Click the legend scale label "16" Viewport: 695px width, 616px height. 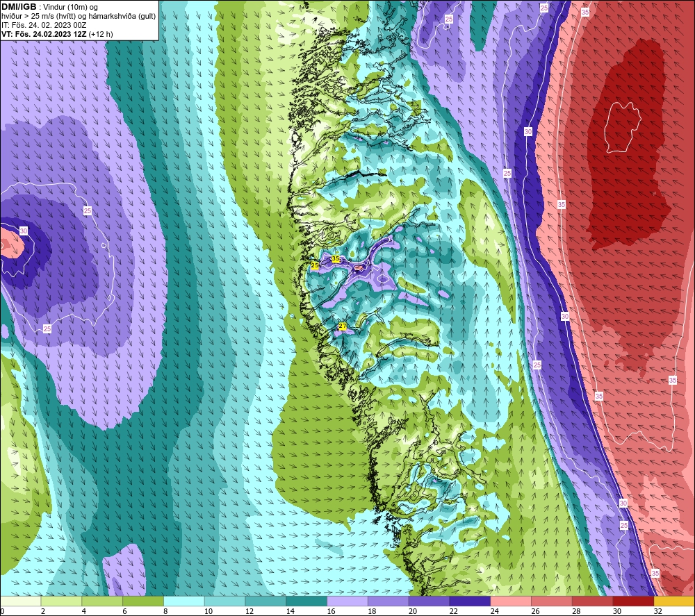click(331, 611)
